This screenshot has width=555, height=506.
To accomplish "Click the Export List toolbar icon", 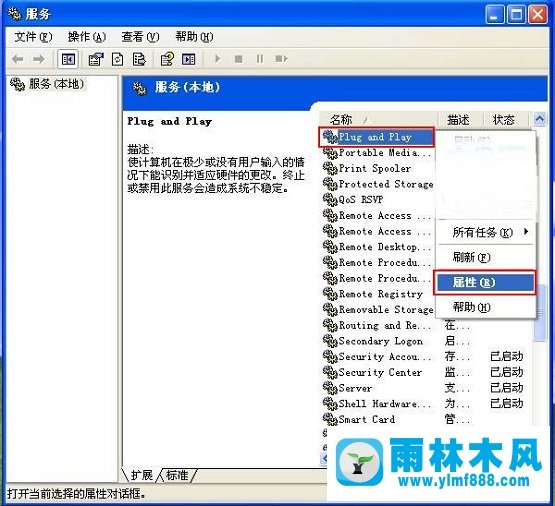I will [139, 59].
